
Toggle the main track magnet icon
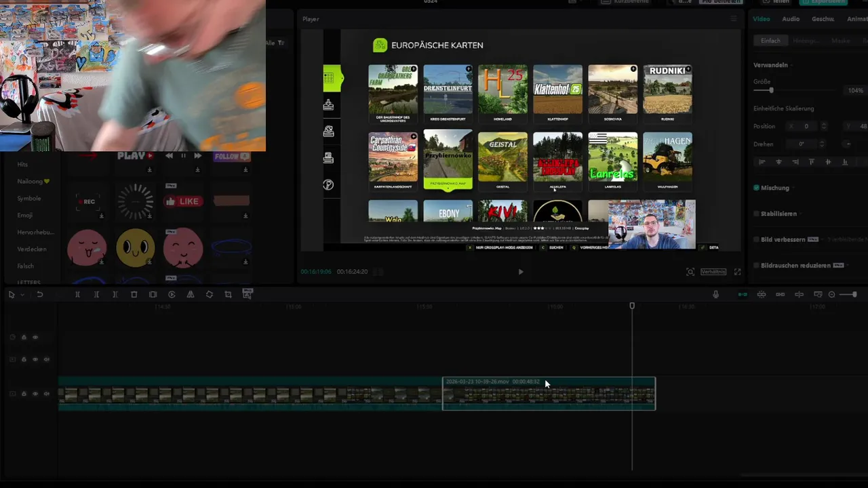743,294
